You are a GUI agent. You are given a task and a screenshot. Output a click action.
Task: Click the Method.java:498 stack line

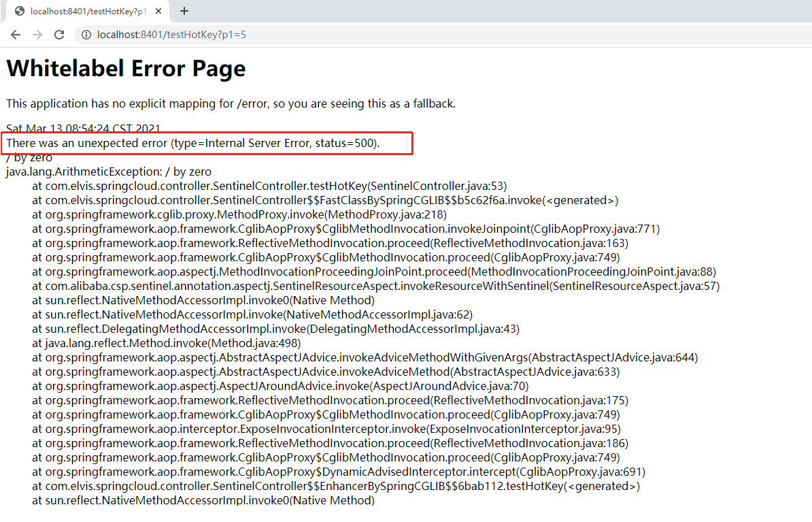click(166, 343)
